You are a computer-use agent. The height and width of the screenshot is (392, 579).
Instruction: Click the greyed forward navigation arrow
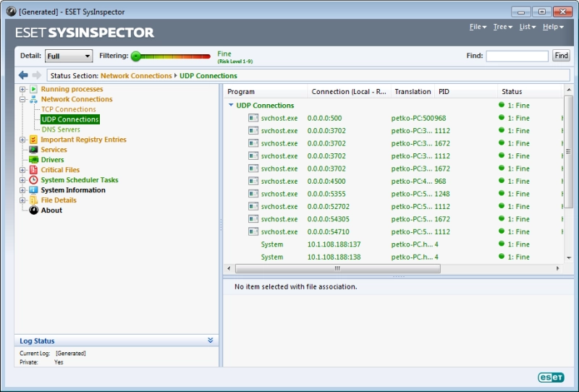click(x=37, y=75)
